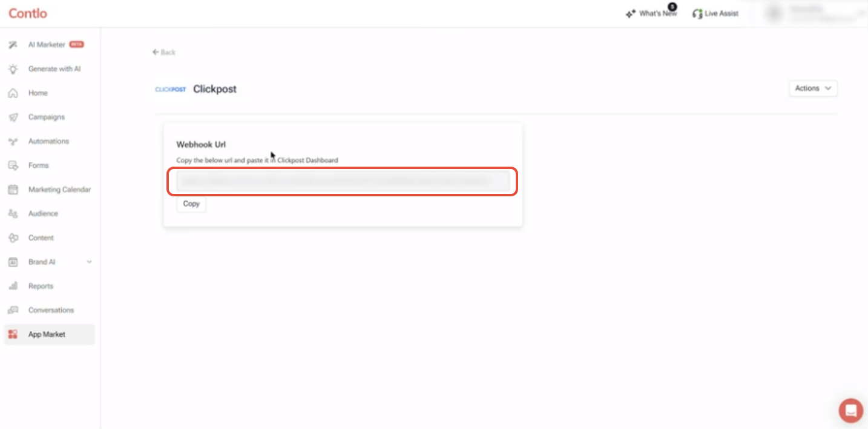Click the App Market grid icon
Image resolution: width=868 pixels, height=429 pixels.
(x=13, y=334)
